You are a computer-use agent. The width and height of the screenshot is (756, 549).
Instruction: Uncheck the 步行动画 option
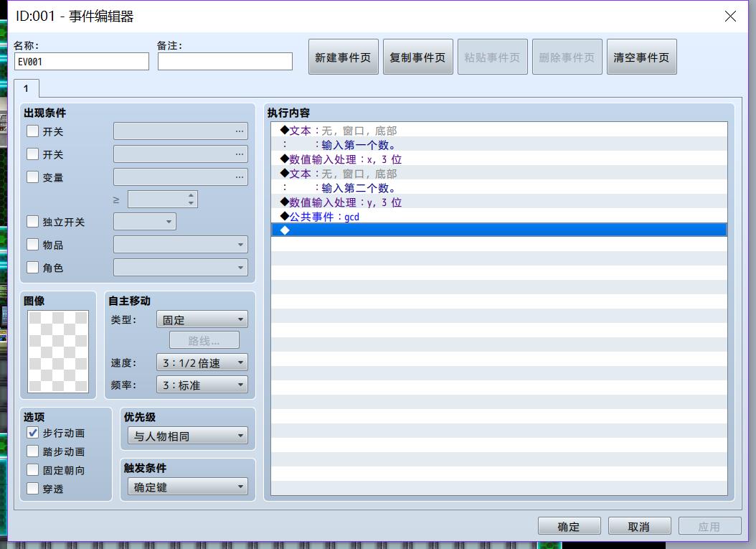click(x=32, y=433)
